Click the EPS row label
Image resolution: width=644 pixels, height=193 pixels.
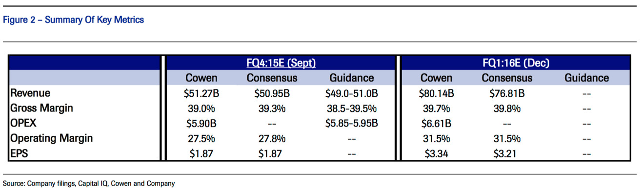[x=20, y=153]
